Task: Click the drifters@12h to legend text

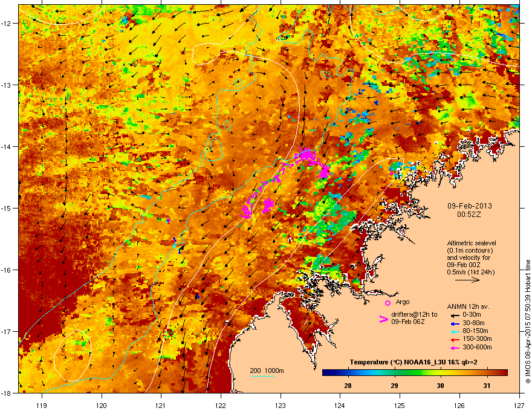Action: [x=414, y=314]
